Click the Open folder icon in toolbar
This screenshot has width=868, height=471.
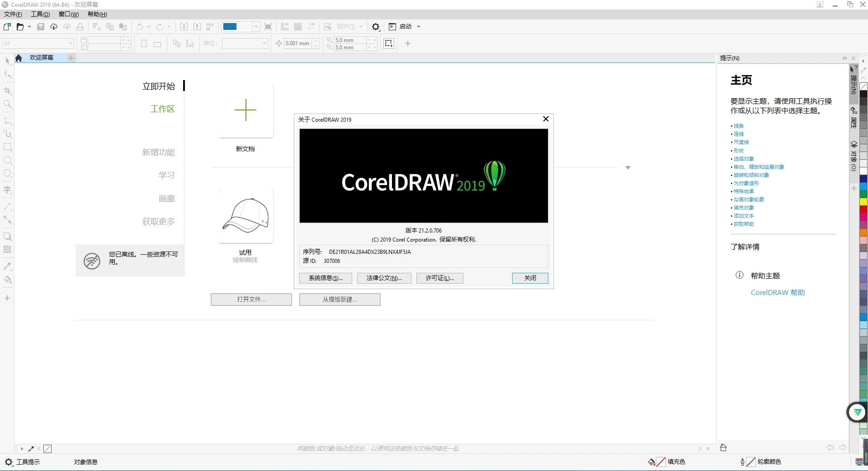(20, 27)
